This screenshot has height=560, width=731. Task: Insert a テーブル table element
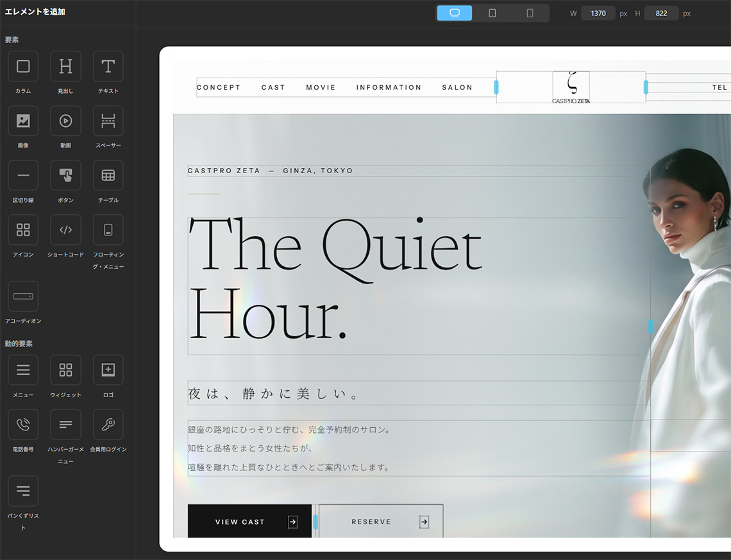(x=108, y=175)
